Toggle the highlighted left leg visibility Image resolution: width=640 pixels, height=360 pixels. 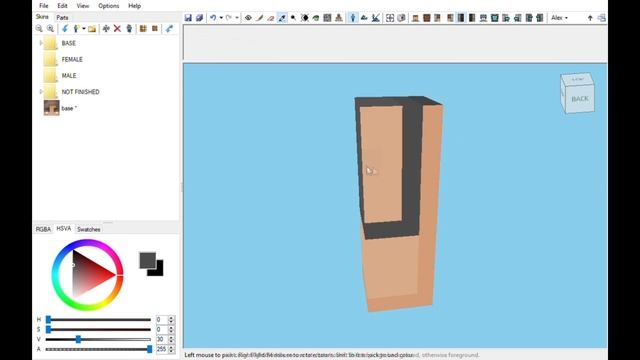(x=461, y=18)
